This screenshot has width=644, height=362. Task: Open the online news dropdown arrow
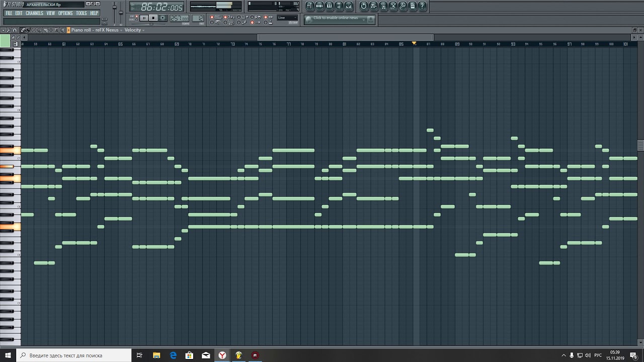pos(363,20)
